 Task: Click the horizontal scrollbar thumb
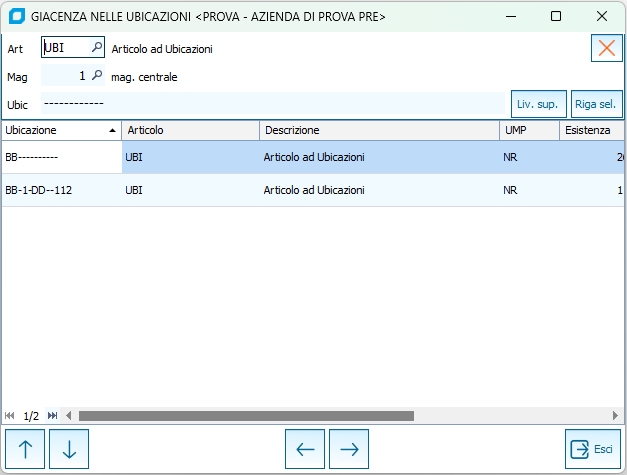click(246, 416)
